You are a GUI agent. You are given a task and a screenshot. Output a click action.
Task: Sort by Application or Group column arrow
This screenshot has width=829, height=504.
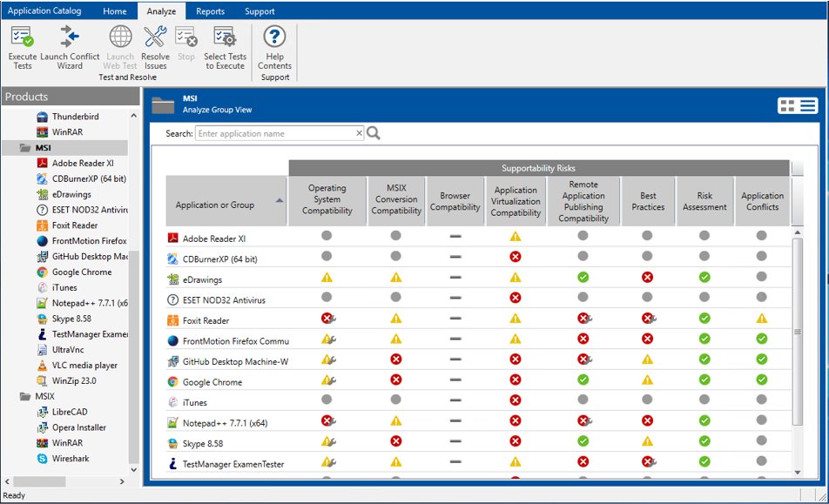280,200
